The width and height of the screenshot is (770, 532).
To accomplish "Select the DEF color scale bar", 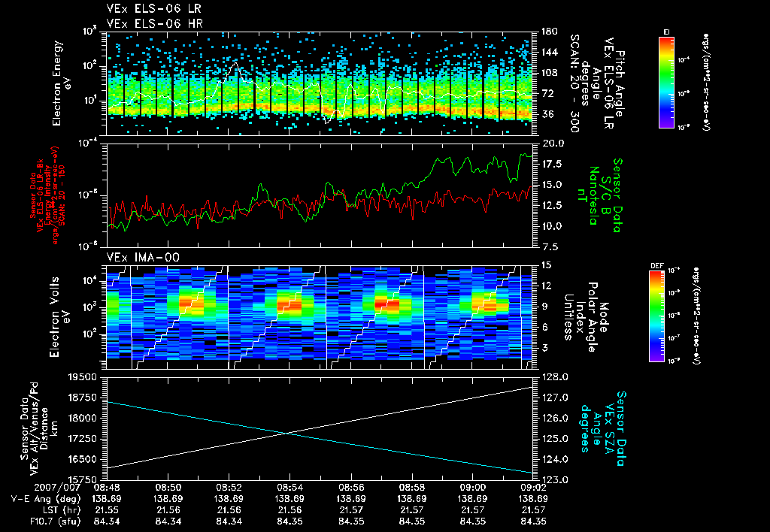I will pyautogui.click(x=657, y=316).
